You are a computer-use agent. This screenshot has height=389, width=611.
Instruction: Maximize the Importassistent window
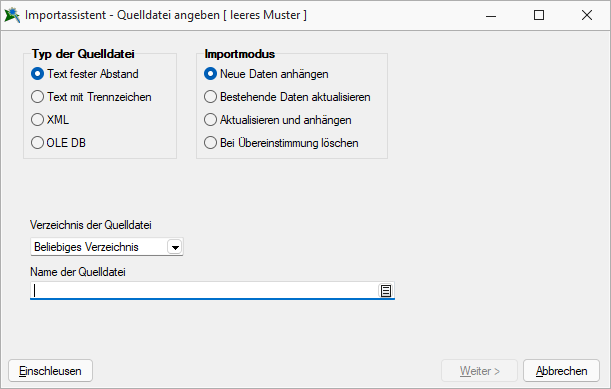point(539,16)
